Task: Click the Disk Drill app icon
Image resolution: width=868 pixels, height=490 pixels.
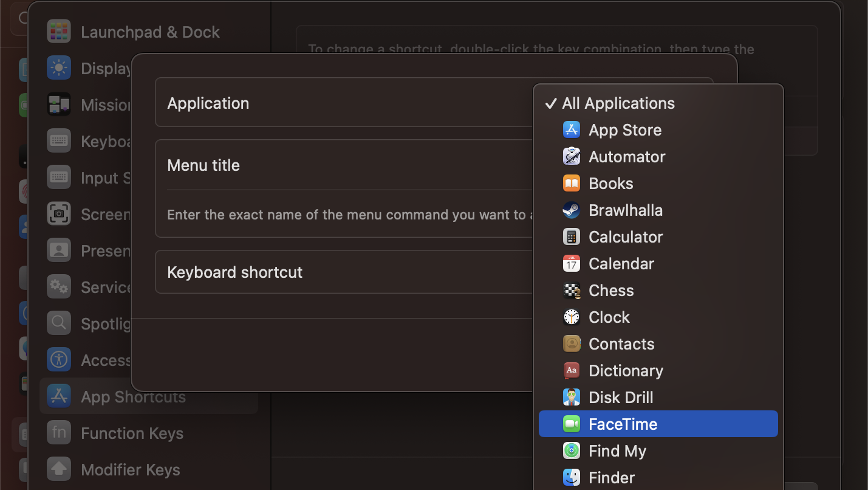Action: click(571, 397)
